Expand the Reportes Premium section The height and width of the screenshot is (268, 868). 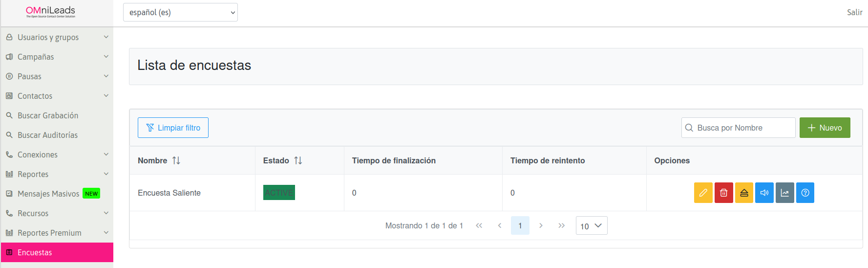(57, 233)
